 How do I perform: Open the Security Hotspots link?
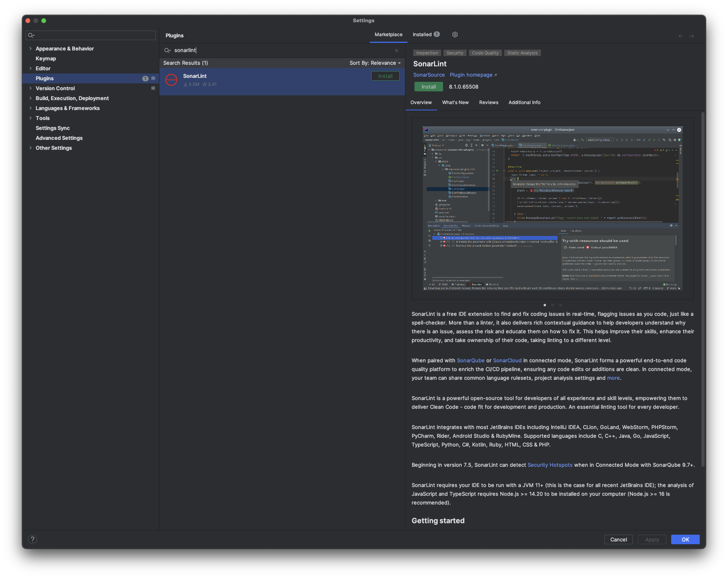point(550,465)
